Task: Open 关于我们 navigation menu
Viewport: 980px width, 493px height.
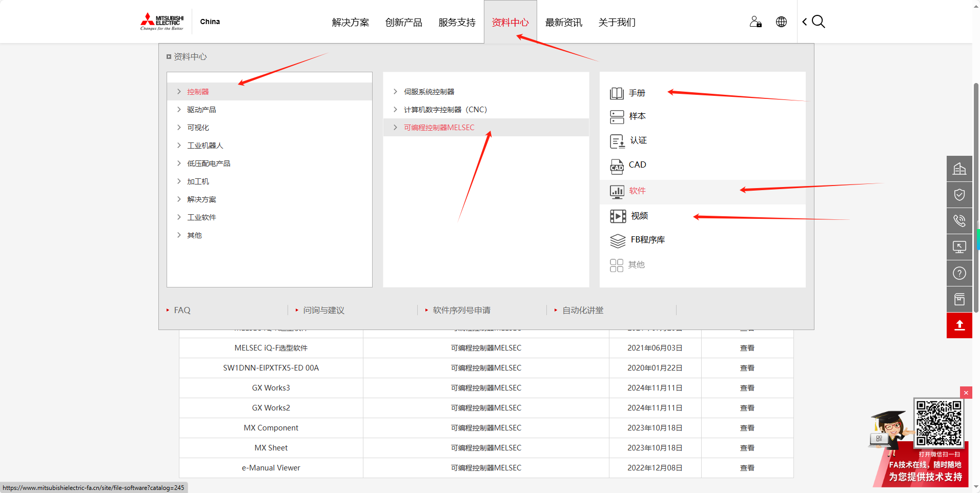Action: pyautogui.click(x=617, y=23)
